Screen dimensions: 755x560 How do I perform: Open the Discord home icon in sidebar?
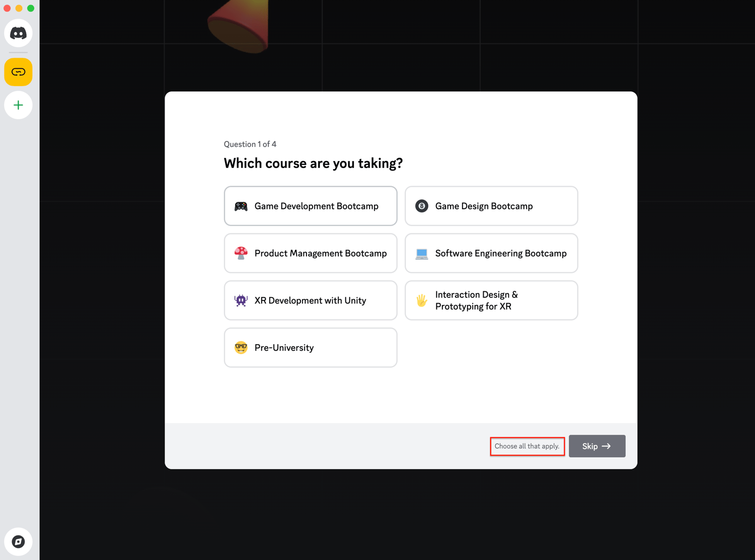18,33
